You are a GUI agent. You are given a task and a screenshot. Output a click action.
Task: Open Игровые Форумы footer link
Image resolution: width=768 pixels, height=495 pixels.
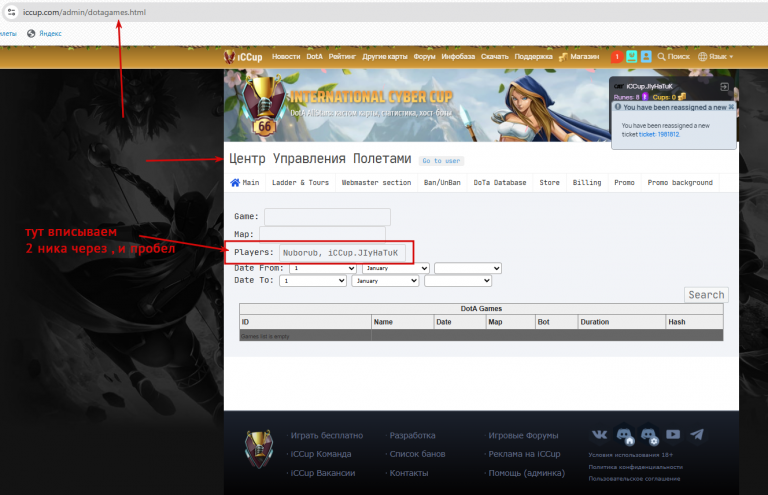pyautogui.click(x=523, y=435)
